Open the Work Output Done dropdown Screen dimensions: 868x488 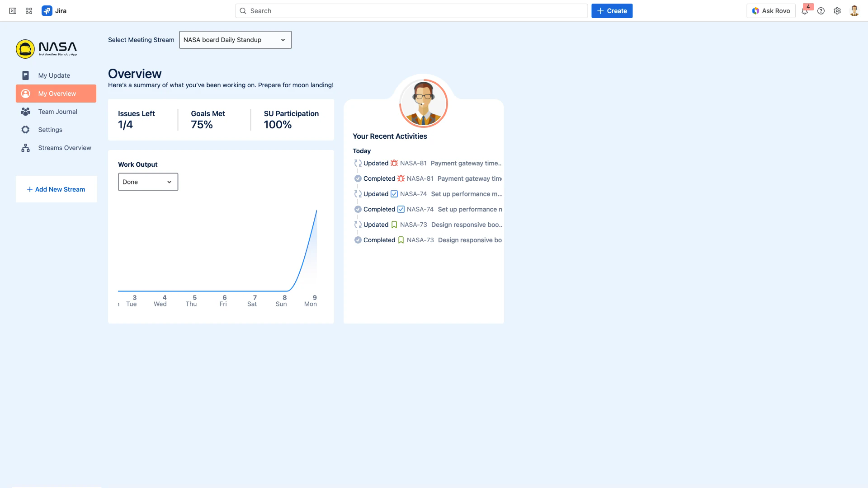(x=148, y=182)
